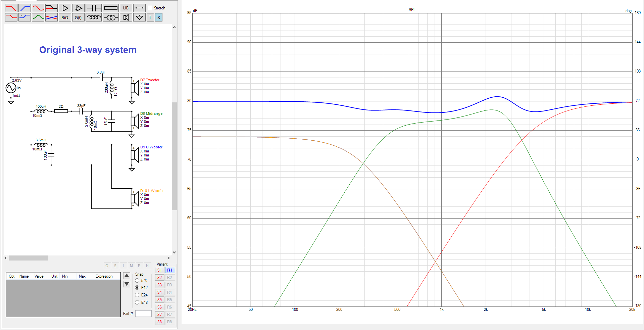
Task: Add a ground symbol component
Action: point(139,17)
